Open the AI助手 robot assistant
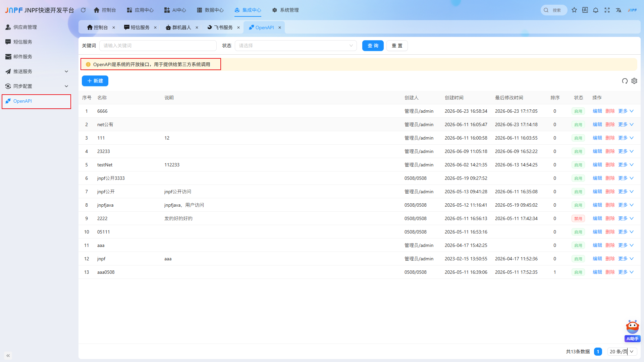644x362 pixels. coord(633,331)
